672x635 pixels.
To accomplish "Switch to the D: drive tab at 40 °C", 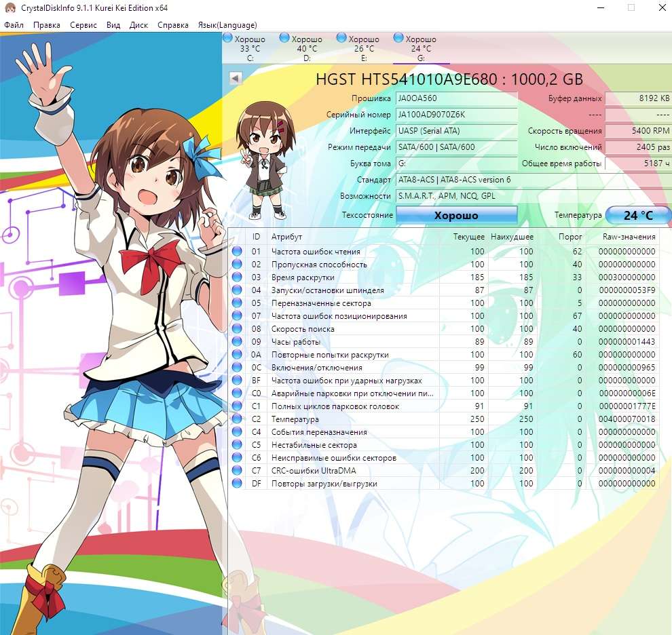I will tap(307, 48).
